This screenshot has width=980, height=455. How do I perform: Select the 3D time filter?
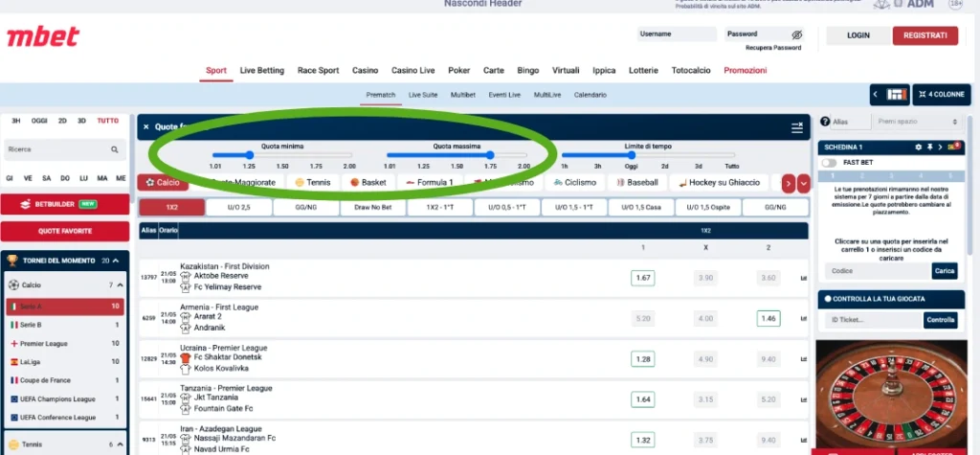coord(82,121)
